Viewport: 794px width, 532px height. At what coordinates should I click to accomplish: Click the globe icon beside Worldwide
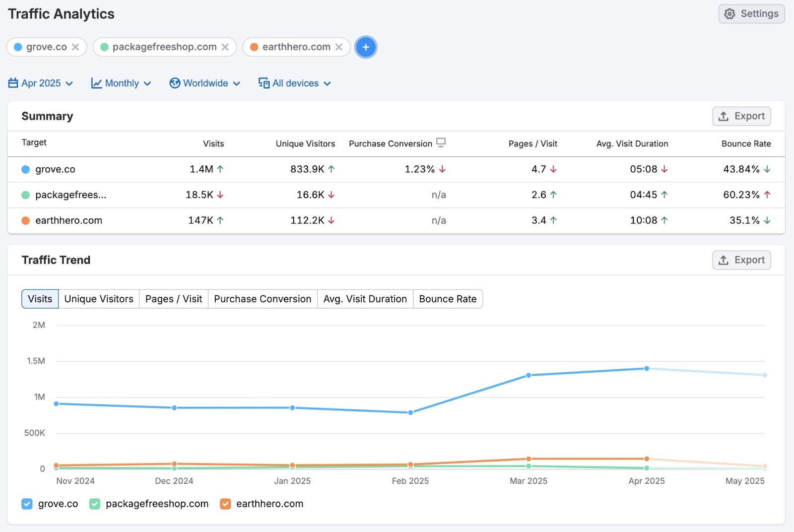click(x=175, y=83)
